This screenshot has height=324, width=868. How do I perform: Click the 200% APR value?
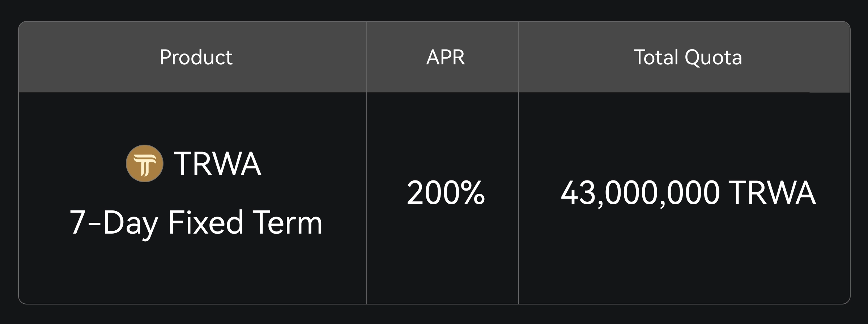[446, 193]
